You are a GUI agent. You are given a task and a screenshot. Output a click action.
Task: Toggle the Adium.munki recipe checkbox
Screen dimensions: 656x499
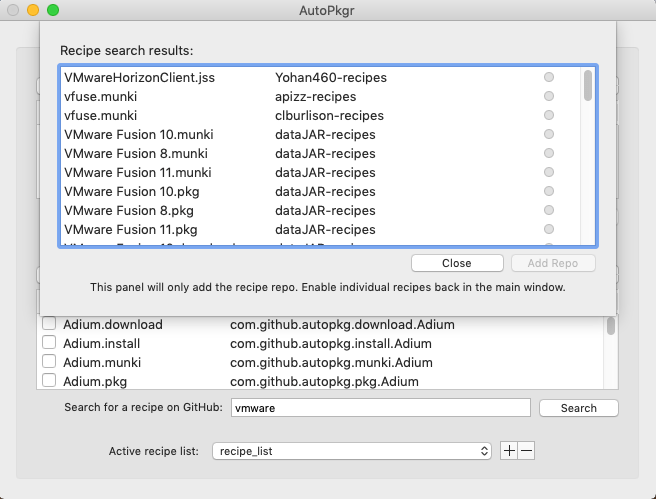(x=49, y=362)
